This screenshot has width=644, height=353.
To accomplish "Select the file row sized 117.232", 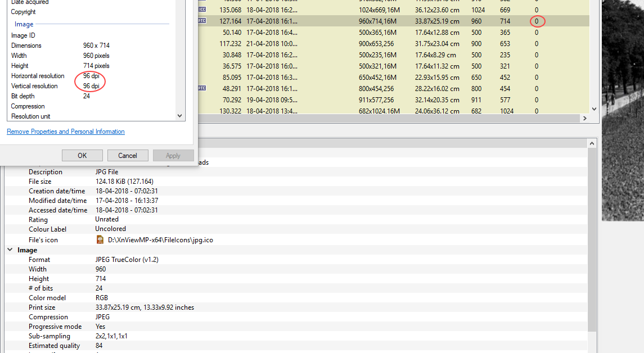I will 394,43.
